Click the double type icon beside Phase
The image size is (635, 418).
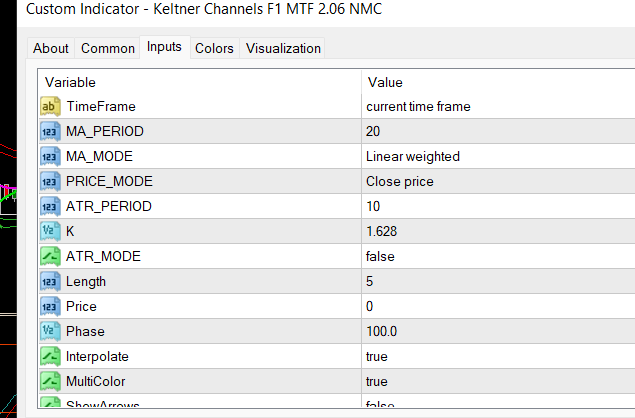50,331
